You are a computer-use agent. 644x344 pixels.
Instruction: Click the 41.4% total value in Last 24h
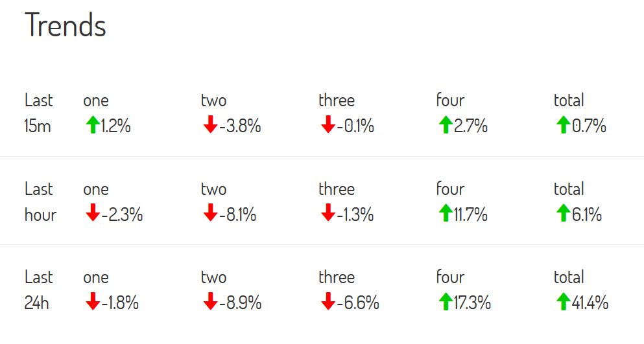590,303
